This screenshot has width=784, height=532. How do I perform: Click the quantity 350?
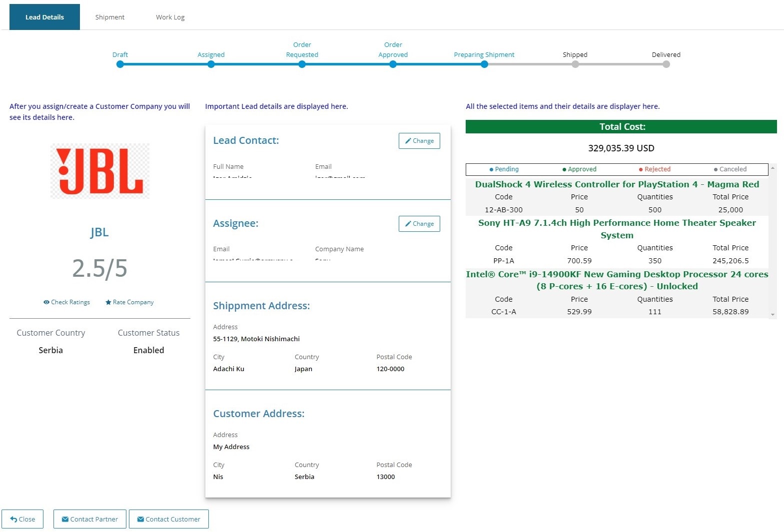[655, 261]
